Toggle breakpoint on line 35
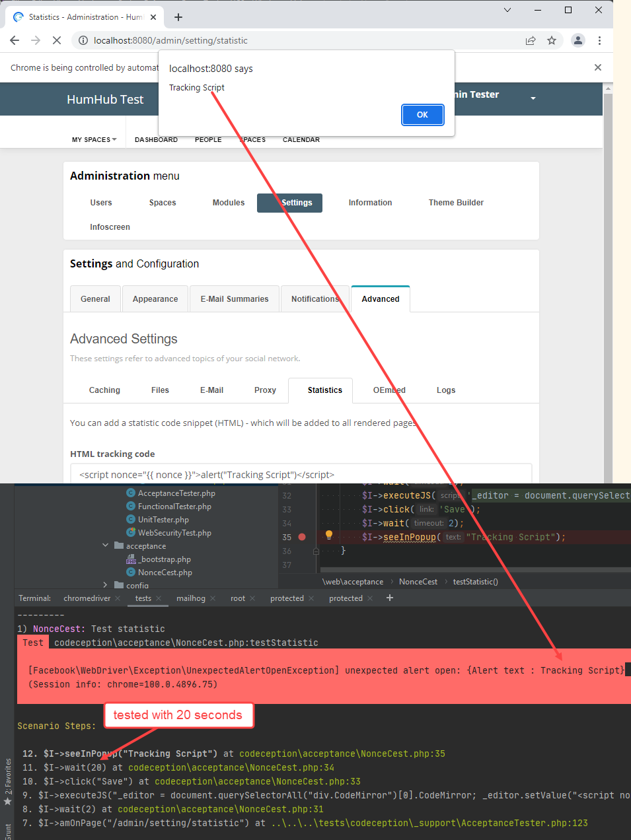 (x=302, y=537)
